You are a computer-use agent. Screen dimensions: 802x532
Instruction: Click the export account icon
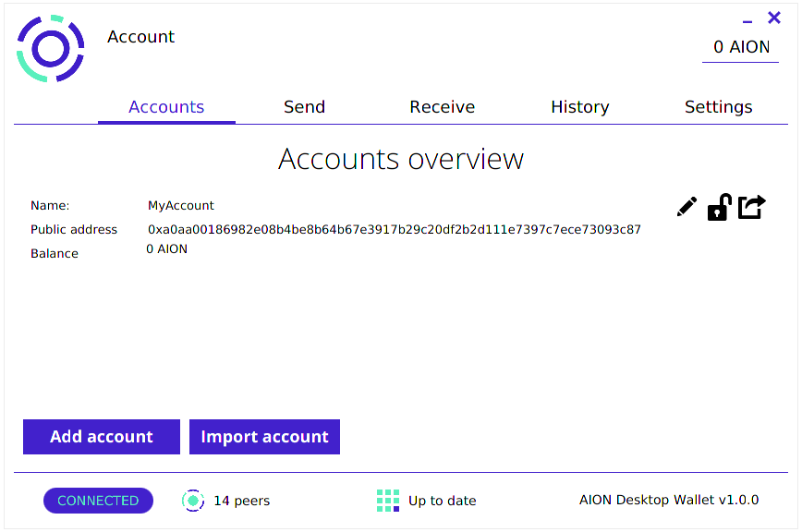[751, 207]
